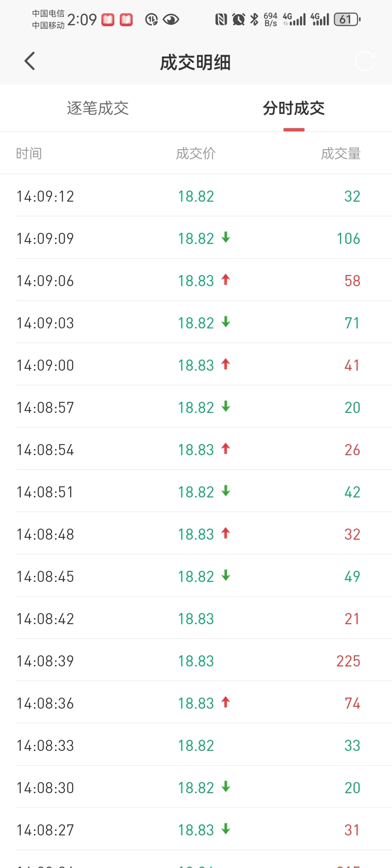The width and height of the screenshot is (392, 868).
Task: Tap the battery indicator showing 61
Action: 347,20
